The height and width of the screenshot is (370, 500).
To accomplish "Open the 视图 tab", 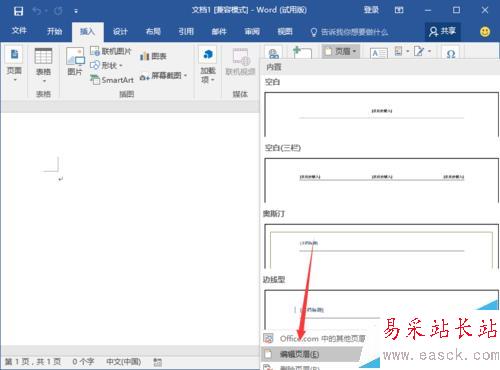I will pyautogui.click(x=285, y=32).
